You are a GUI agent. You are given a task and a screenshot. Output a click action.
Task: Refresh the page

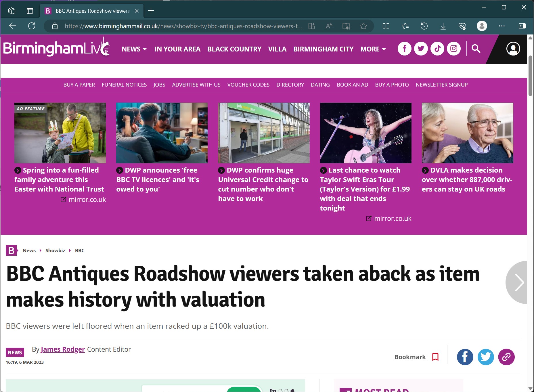(x=32, y=26)
